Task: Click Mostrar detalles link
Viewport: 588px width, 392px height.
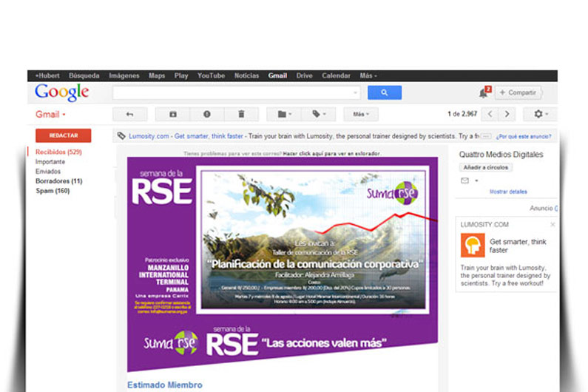Action: pos(508,192)
